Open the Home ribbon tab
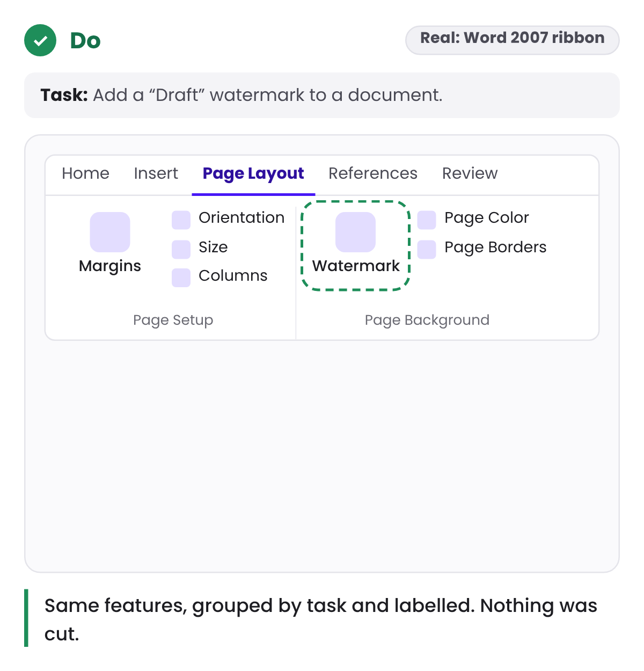Viewport: 644px width, 671px height. pos(85,173)
